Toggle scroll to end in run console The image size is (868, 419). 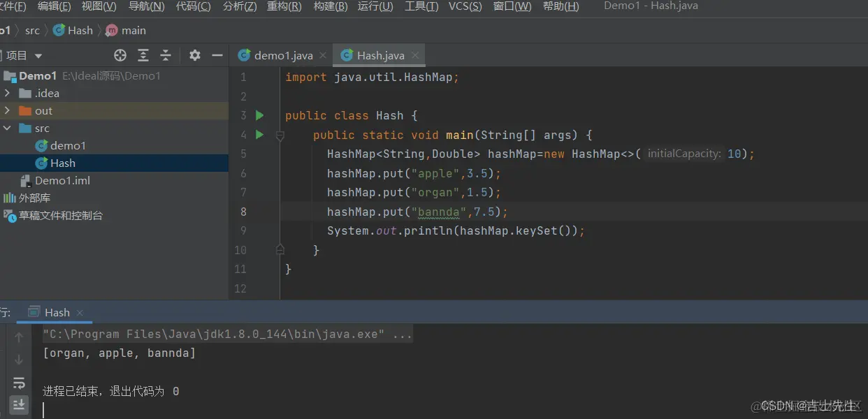click(19, 404)
